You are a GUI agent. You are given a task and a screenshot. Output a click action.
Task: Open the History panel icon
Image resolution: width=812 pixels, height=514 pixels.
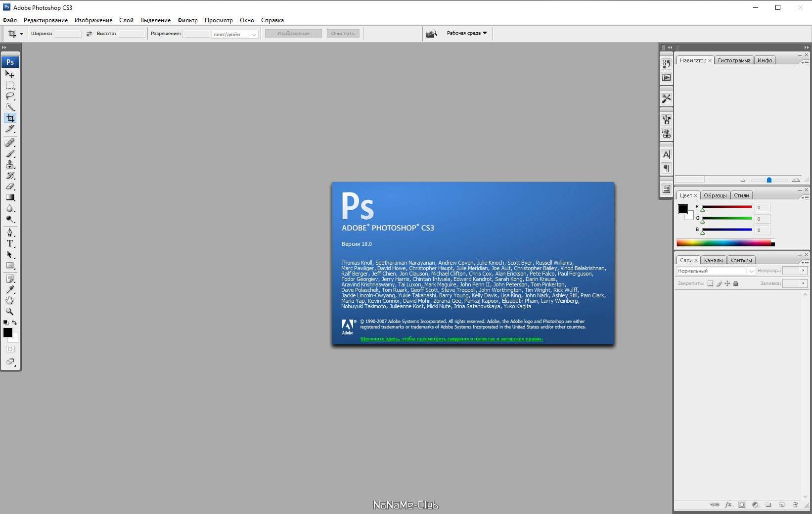(x=666, y=64)
